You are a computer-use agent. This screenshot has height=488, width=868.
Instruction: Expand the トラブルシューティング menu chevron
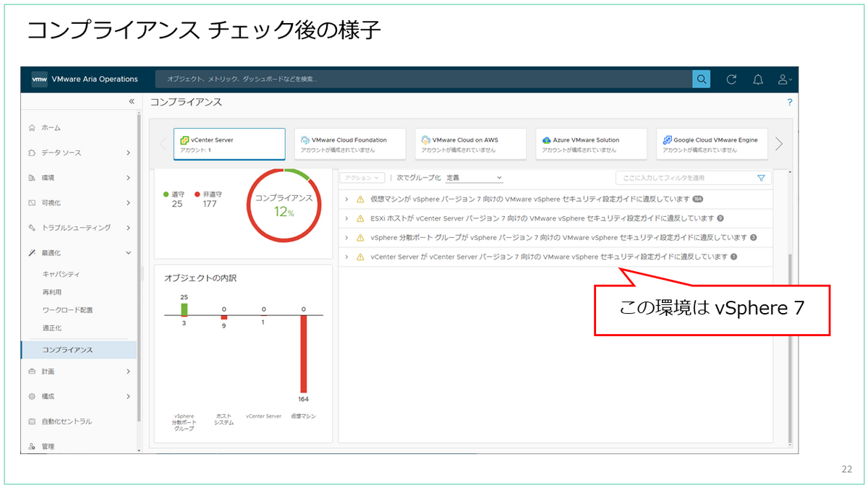(128, 228)
